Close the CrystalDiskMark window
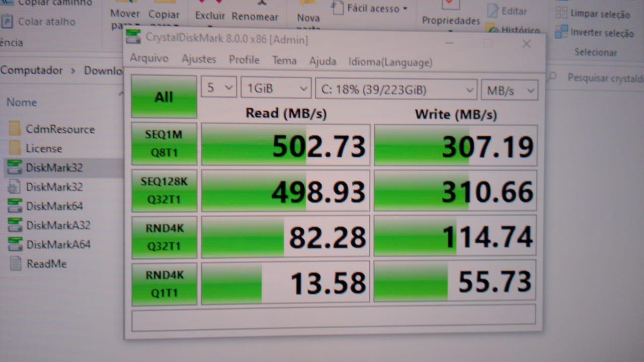This screenshot has height=362, width=644. coord(526,44)
